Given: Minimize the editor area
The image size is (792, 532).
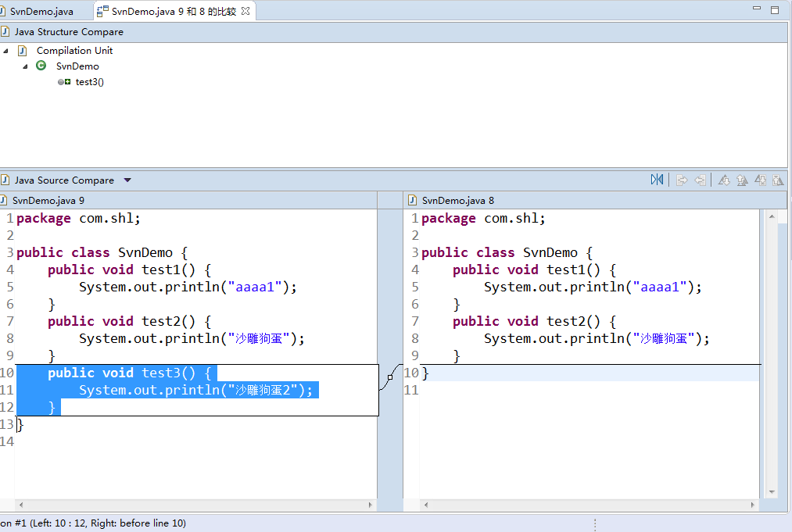Looking at the screenshot, I should (757, 9).
